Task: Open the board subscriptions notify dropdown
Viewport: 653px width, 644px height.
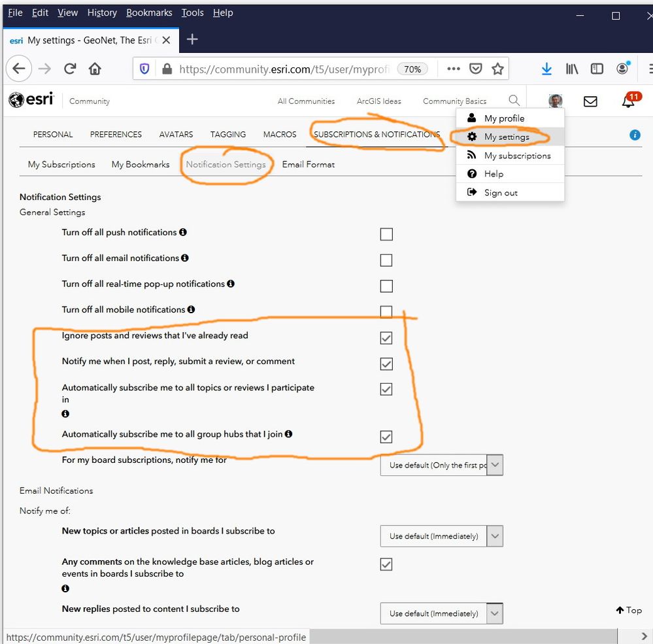Action: coord(441,465)
